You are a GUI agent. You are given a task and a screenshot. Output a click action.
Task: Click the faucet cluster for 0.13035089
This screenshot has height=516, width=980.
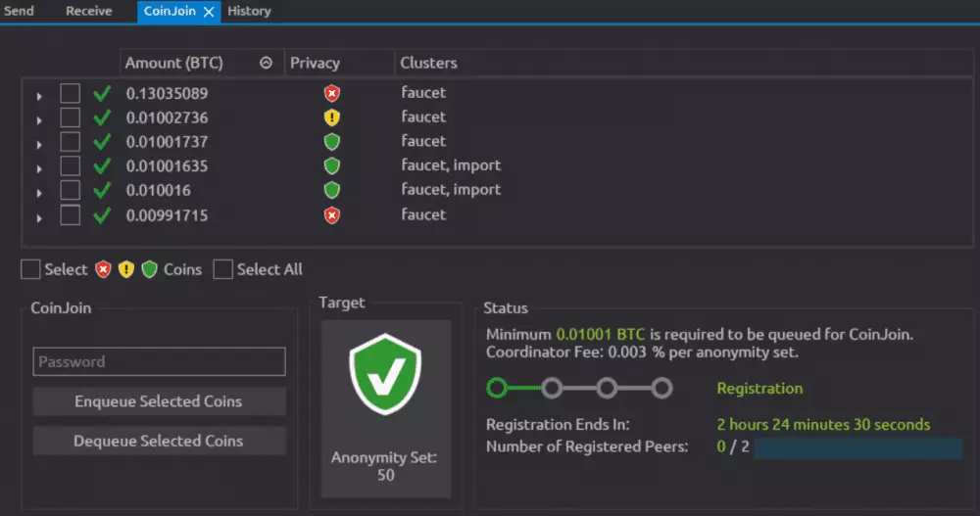point(423,92)
